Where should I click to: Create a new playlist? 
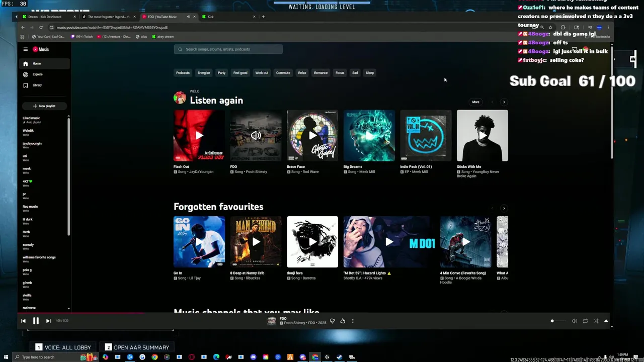click(44, 106)
